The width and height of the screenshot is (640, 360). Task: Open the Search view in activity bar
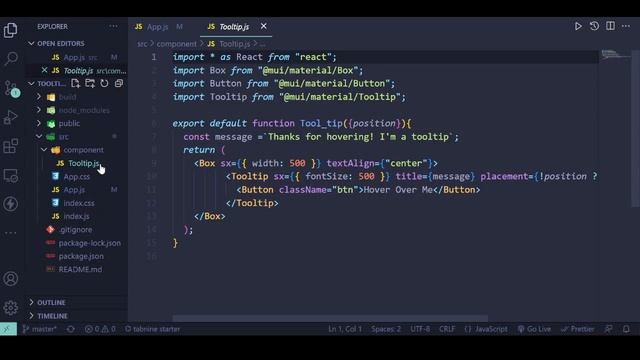pos(11,58)
